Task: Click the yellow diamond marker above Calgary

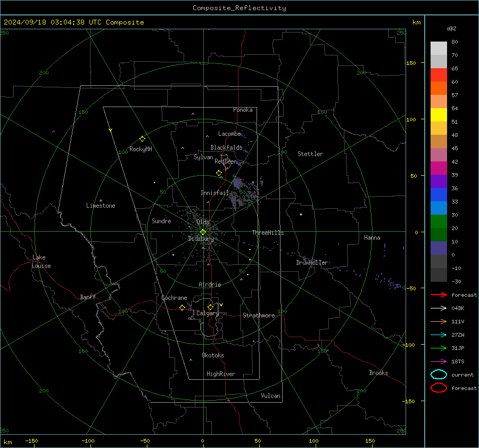Action: (x=210, y=307)
